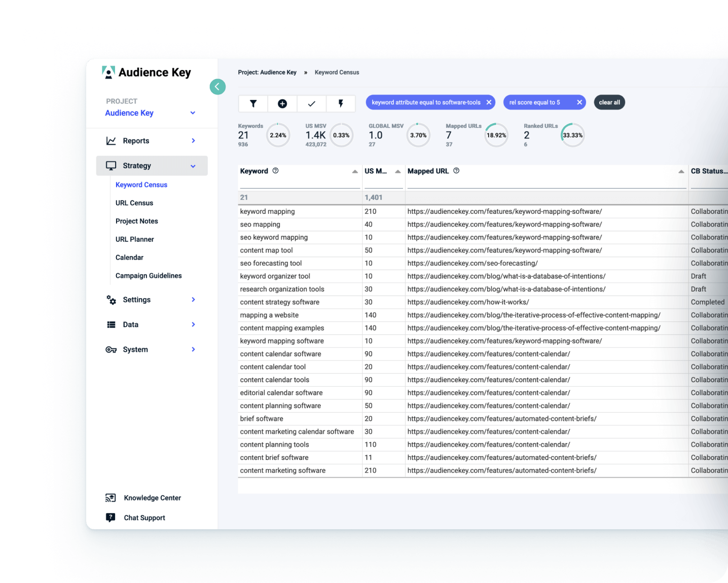Viewport: 728px width, 583px height.
Task: Open Chat Support from sidebar
Action: click(144, 518)
